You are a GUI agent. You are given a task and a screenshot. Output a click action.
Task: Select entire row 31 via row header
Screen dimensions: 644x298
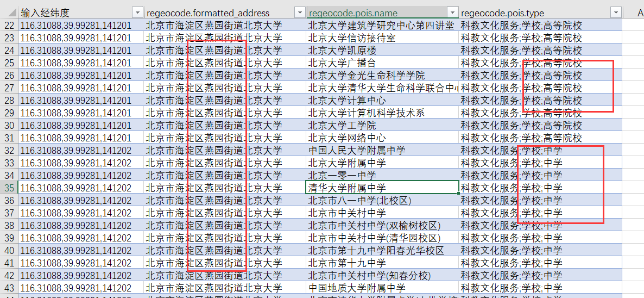(x=9, y=138)
